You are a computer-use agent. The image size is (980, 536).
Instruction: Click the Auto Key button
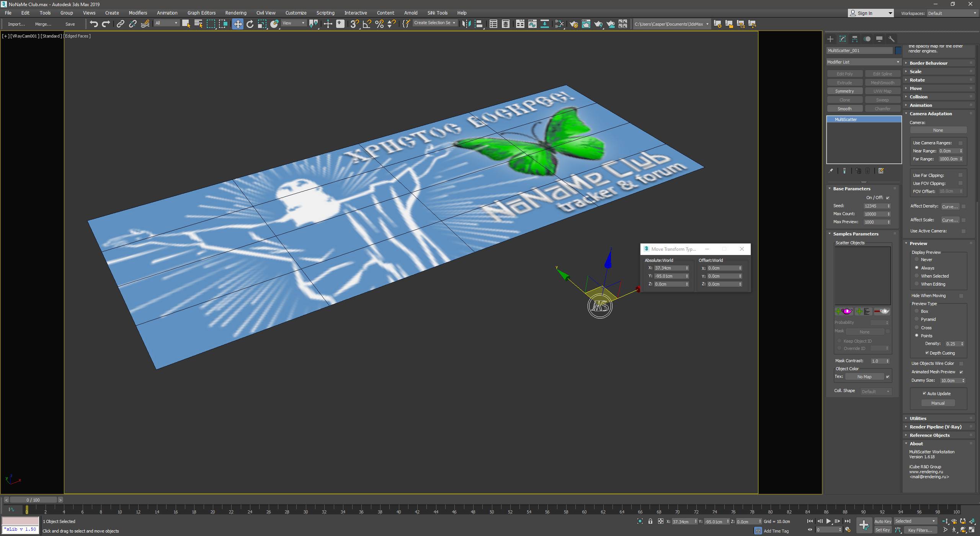coord(883,521)
